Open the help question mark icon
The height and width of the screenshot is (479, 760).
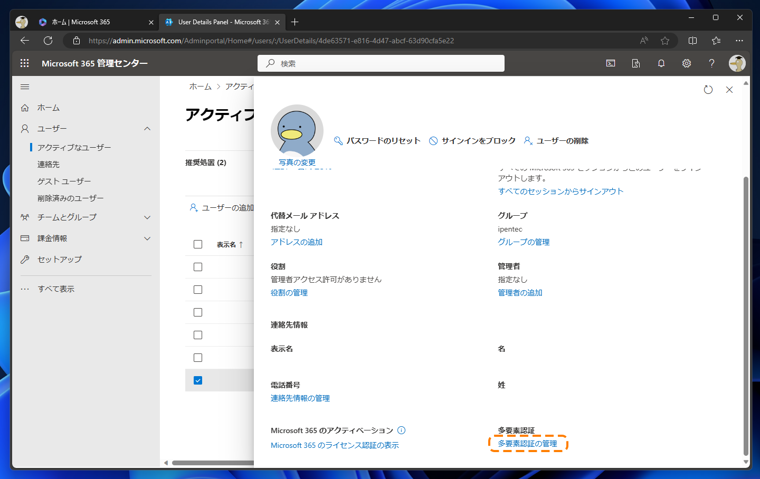711,63
